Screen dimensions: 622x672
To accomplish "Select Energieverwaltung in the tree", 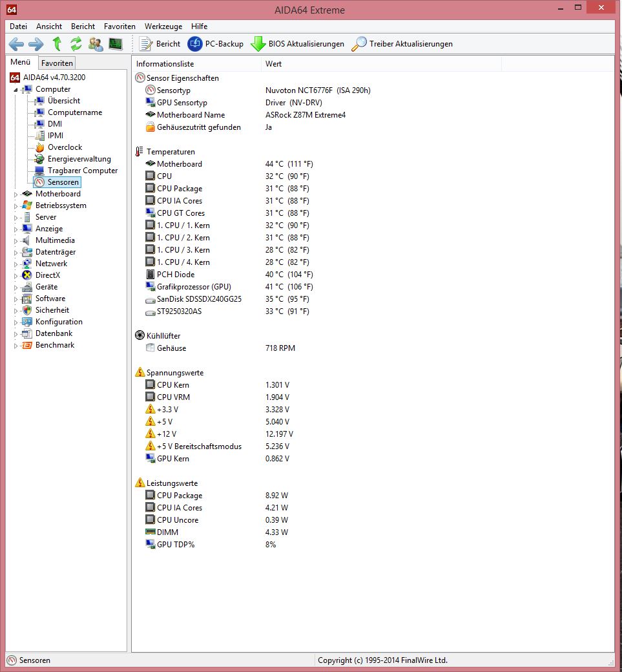I will (79, 159).
